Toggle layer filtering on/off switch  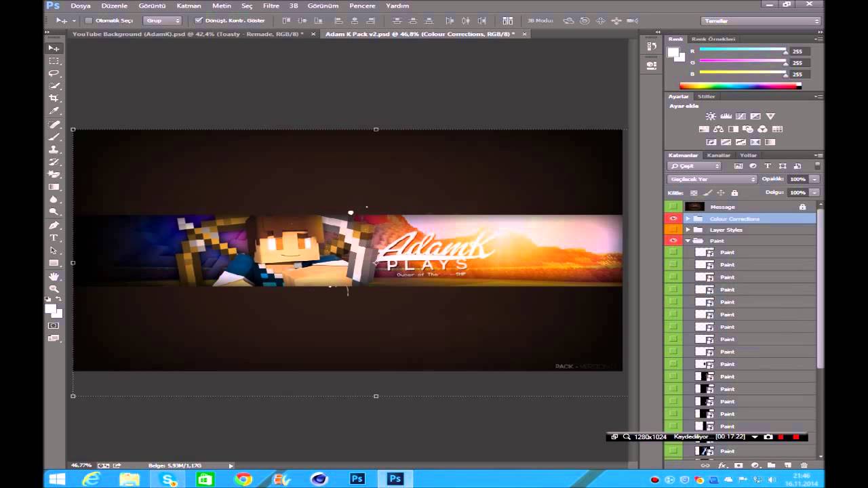(817, 166)
